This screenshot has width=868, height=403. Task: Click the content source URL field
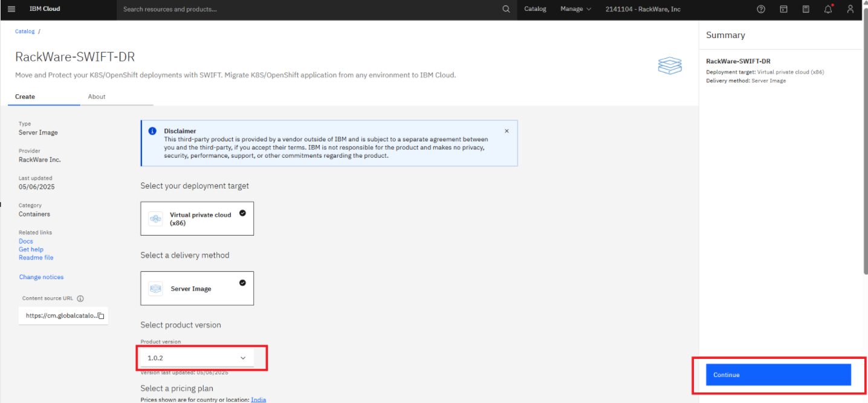(x=63, y=316)
